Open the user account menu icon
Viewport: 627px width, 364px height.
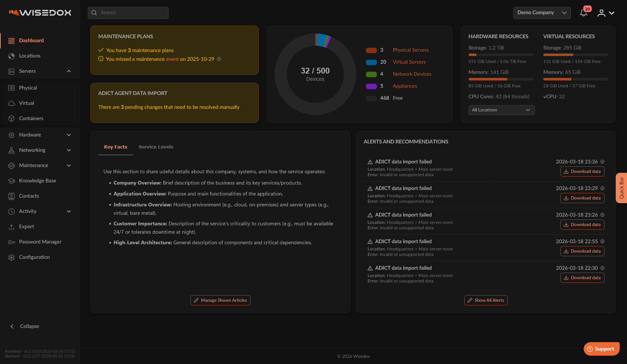coord(602,13)
